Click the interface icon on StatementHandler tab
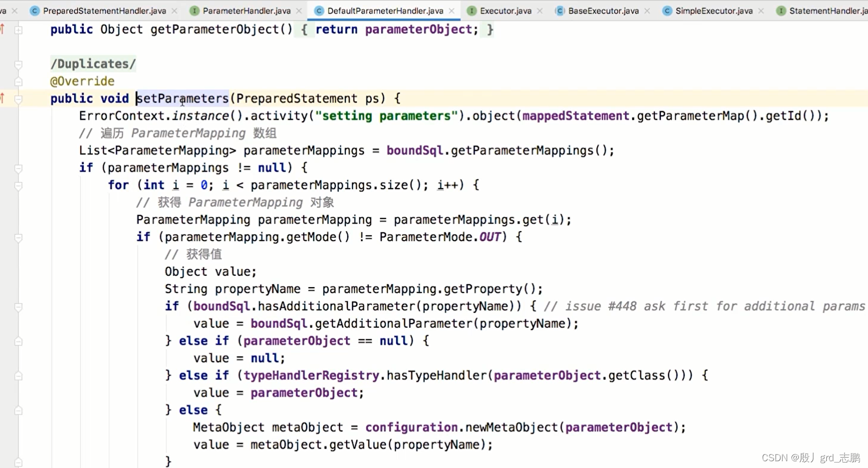Screen dimensions: 868x468 [x=781, y=10]
